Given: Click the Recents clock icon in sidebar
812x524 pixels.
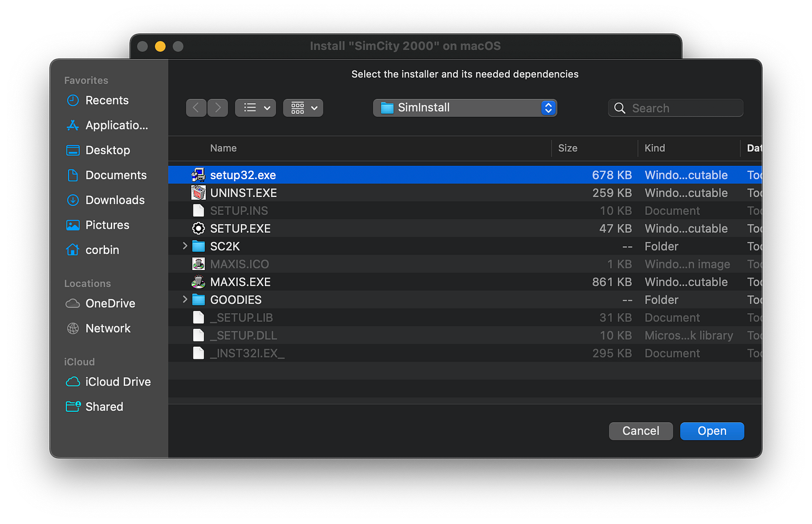Looking at the screenshot, I should point(73,100).
